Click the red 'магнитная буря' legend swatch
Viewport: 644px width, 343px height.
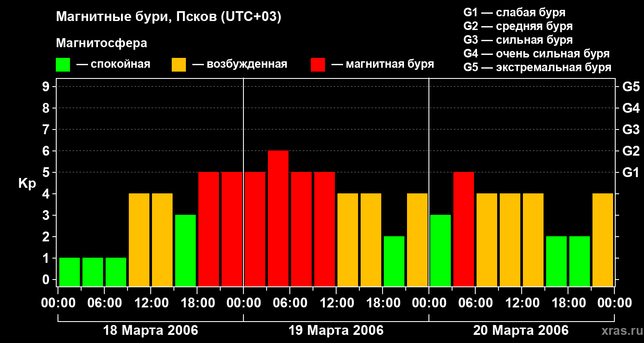[x=318, y=65]
